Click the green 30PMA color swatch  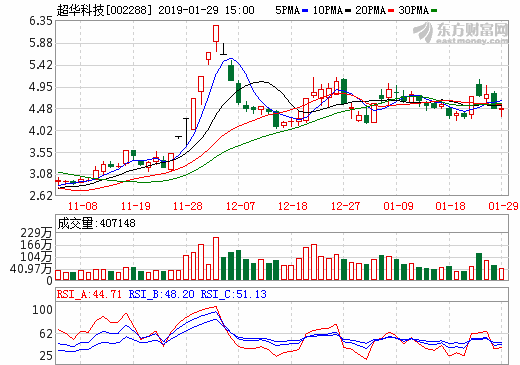(434, 11)
